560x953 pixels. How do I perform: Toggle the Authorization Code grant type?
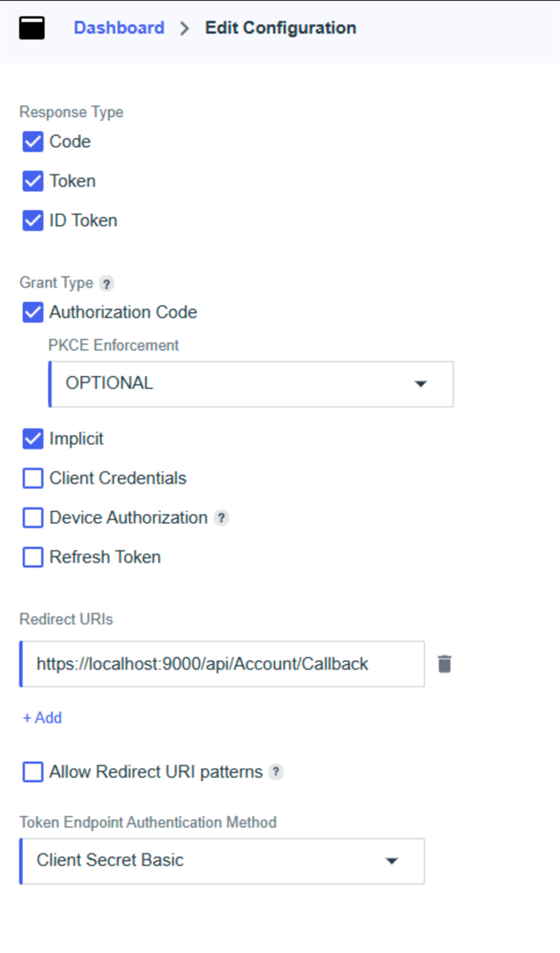(33, 313)
